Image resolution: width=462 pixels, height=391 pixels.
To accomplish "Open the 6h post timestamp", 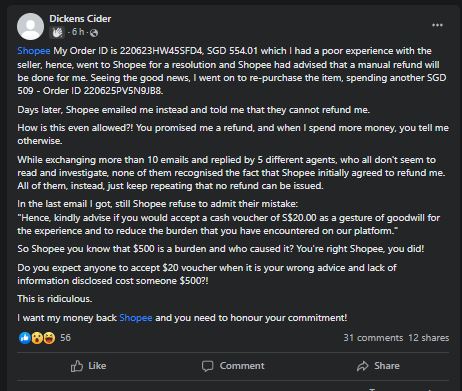I will (78, 32).
